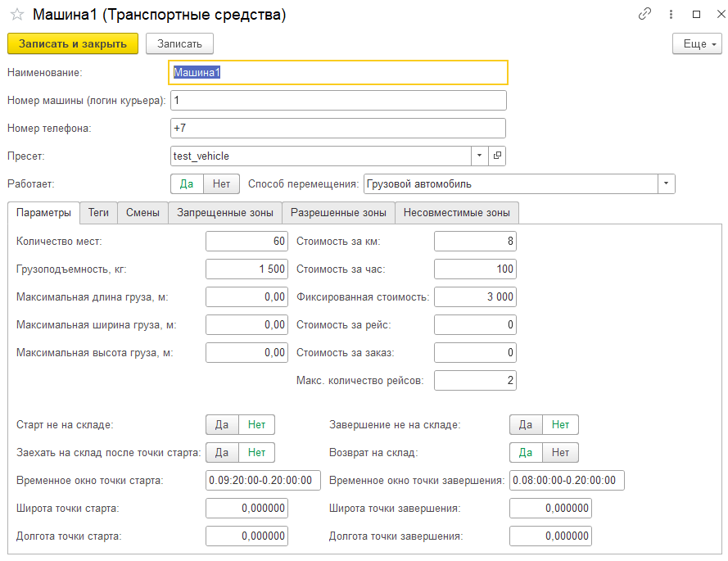Screen dimensions: 728x561
Task: Set Старт не на складе to Да
Action: (x=222, y=424)
